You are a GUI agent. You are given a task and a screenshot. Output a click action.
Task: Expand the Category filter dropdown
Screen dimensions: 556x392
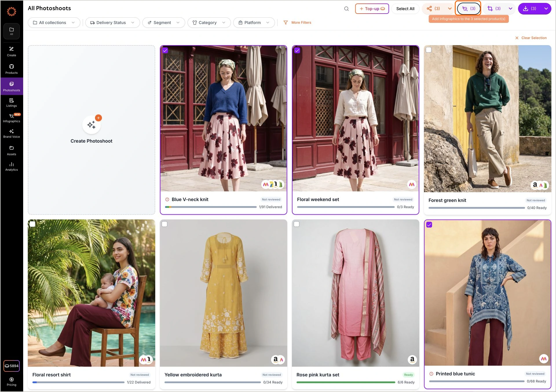click(x=209, y=23)
